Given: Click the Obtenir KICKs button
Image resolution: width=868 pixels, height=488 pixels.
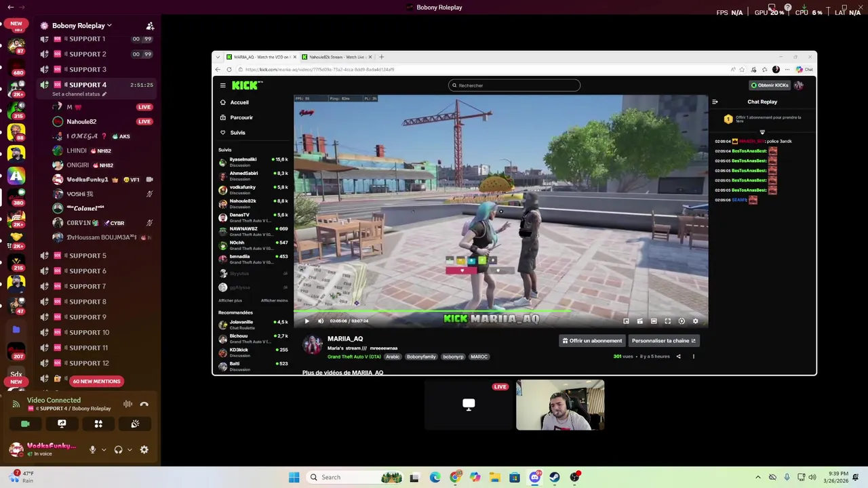Looking at the screenshot, I should click(x=770, y=85).
